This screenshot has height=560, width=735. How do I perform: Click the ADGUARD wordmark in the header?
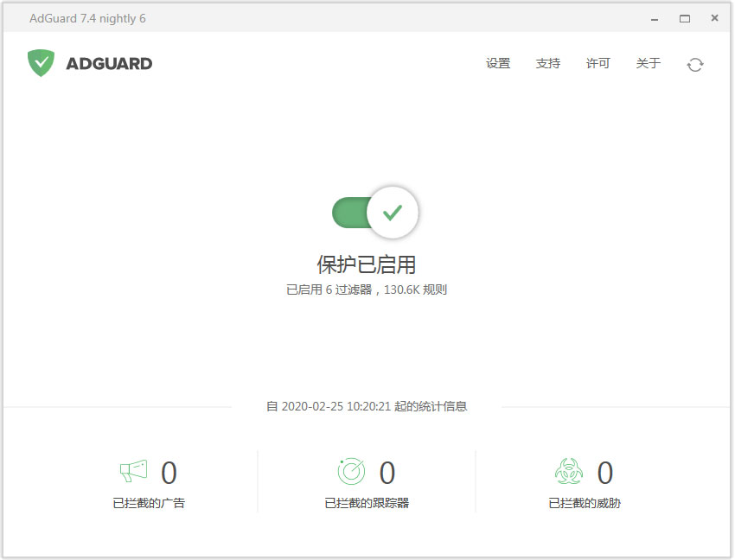pos(108,63)
